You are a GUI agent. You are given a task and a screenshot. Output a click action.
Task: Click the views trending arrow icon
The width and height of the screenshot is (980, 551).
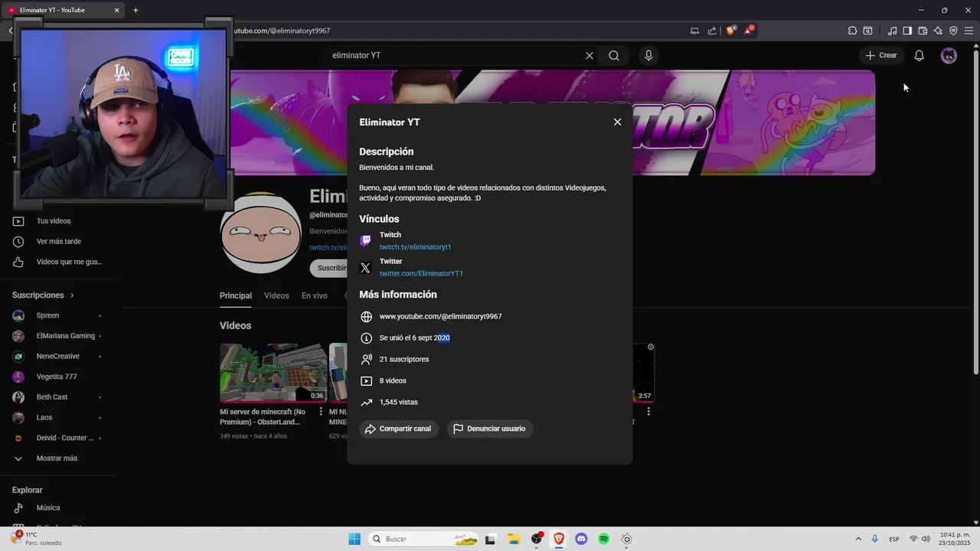click(x=366, y=403)
